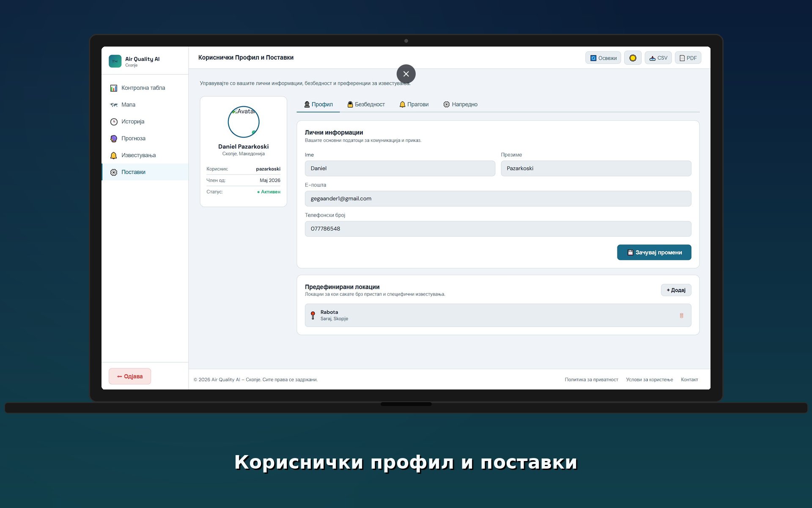812x508 pixels.
Task: Select Поставки in the sidebar
Action: click(145, 172)
